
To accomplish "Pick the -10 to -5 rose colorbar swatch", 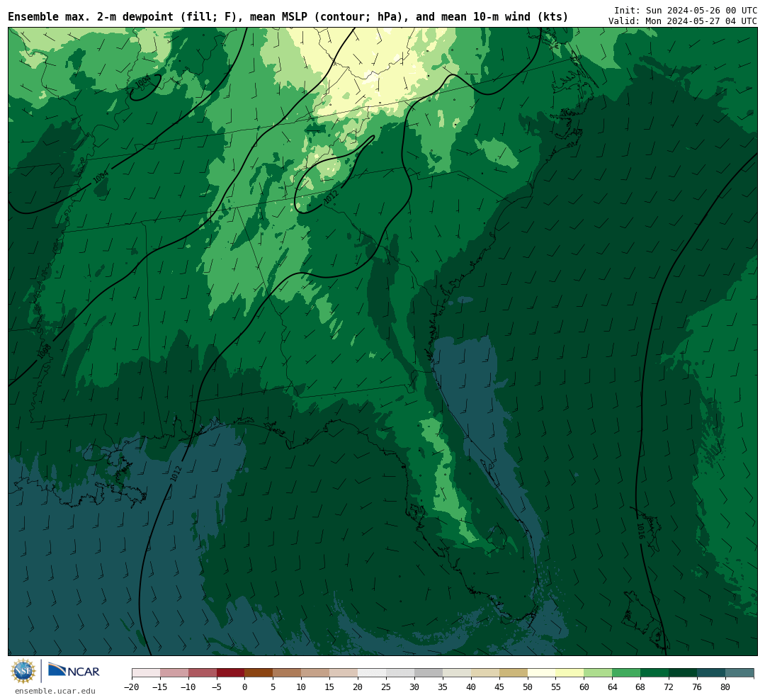I will pos(203,673).
